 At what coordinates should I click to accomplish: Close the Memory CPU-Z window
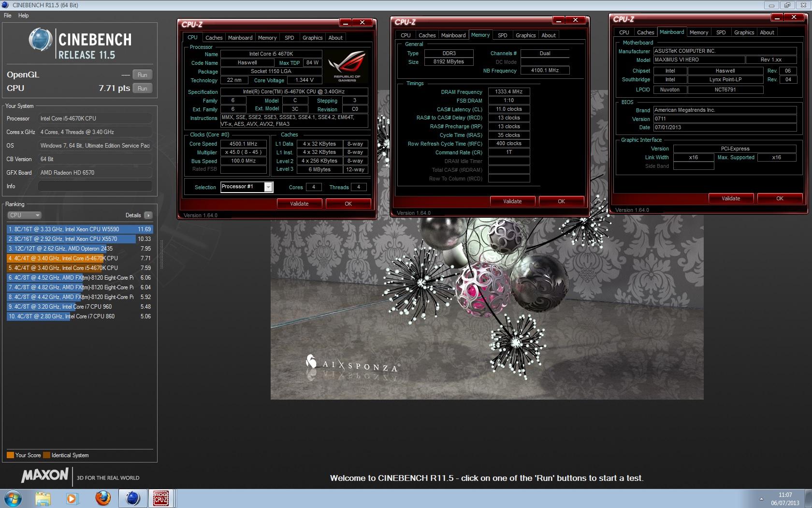point(575,20)
